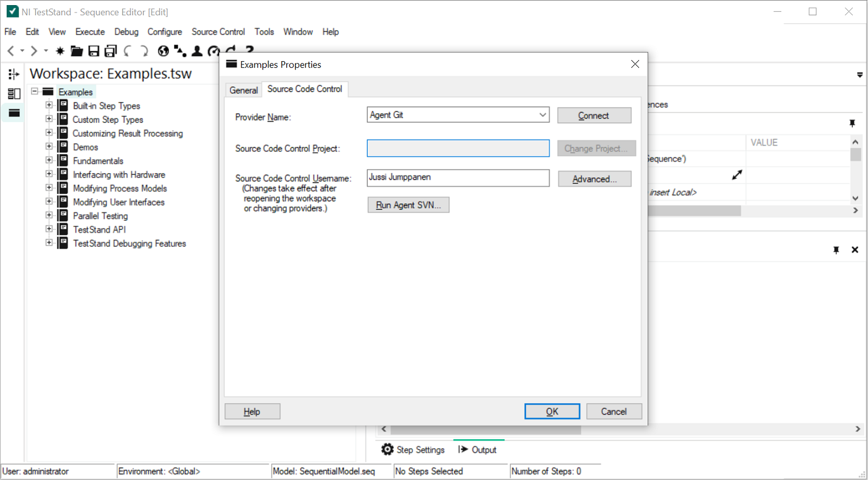Click the globe icon in the toolbar

163,52
